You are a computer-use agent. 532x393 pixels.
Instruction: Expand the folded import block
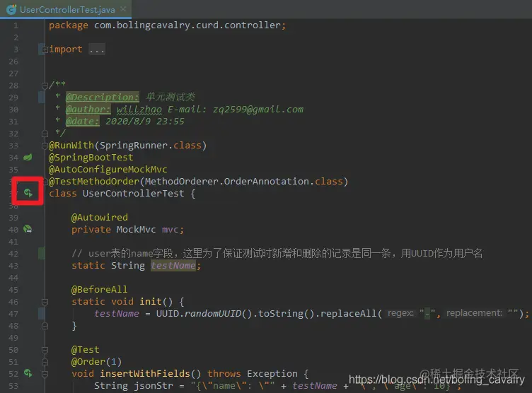[45, 50]
